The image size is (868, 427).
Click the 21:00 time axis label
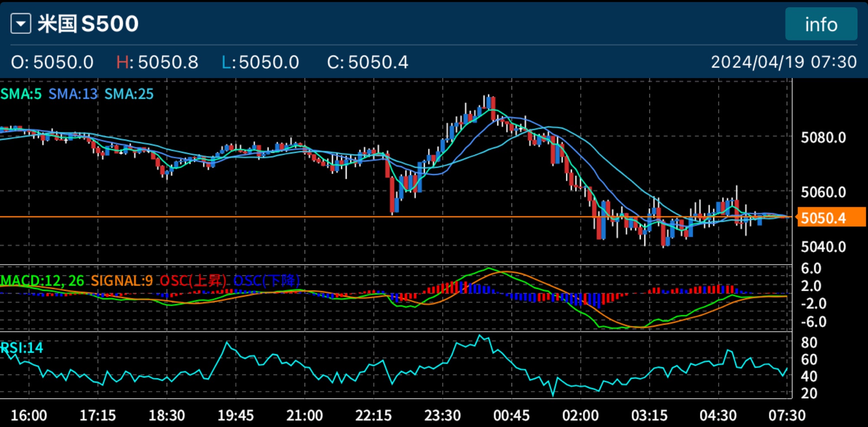[304, 415]
